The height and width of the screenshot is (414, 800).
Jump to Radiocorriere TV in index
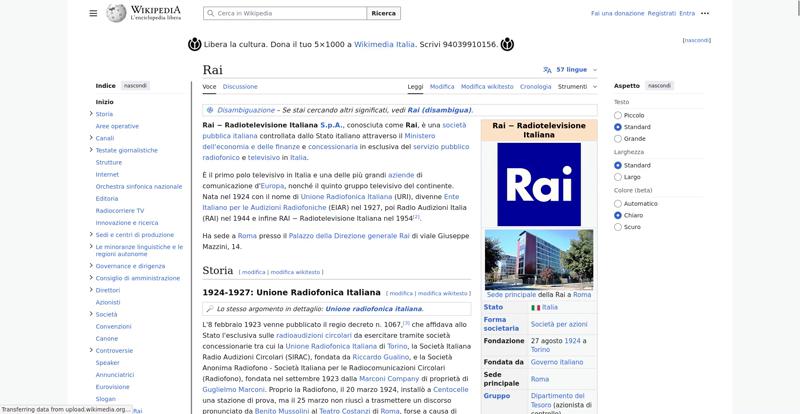pyautogui.click(x=120, y=210)
